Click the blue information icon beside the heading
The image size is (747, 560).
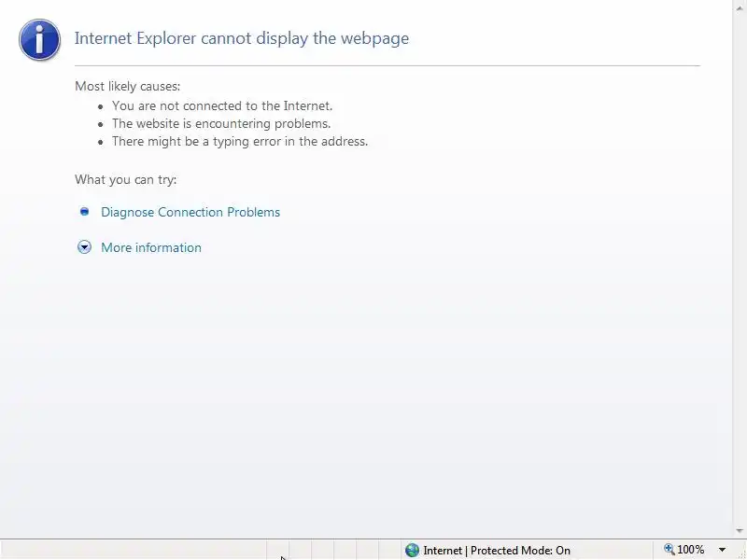(x=39, y=40)
